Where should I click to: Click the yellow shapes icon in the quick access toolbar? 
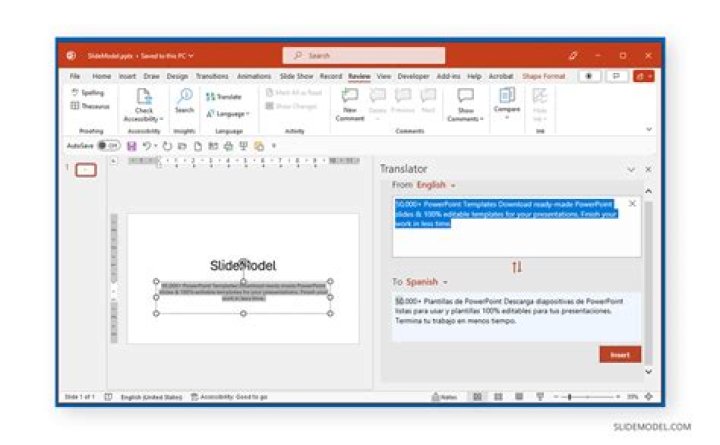click(x=259, y=146)
